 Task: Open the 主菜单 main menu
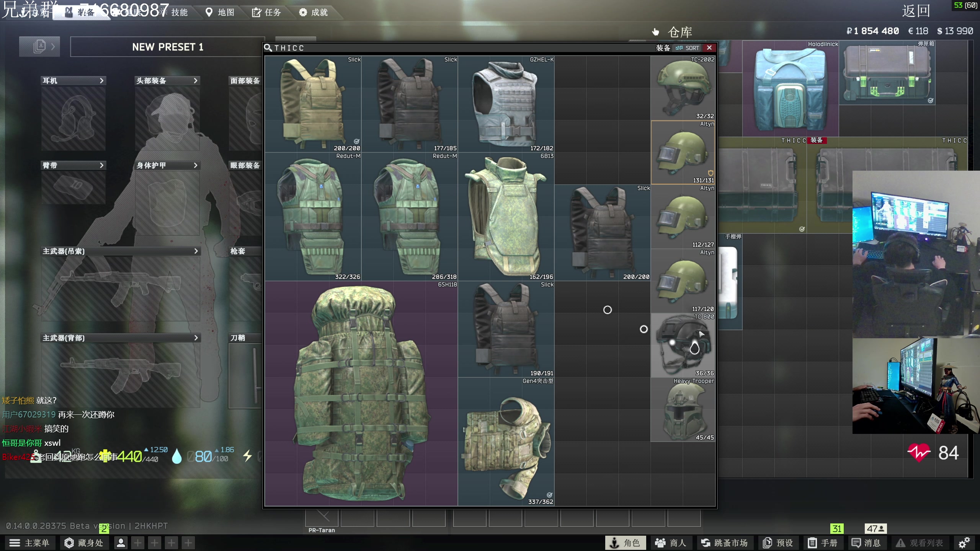[x=29, y=543]
